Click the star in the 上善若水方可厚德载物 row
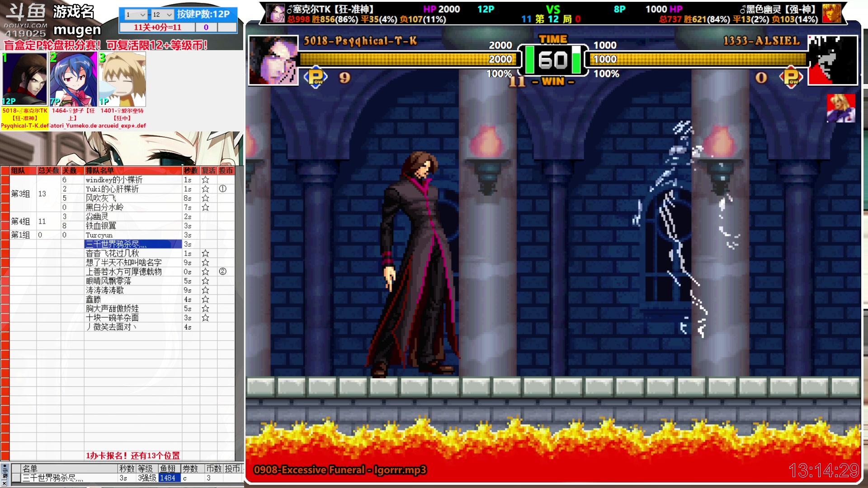Viewport: 868px width, 488px height. pyautogui.click(x=205, y=272)
